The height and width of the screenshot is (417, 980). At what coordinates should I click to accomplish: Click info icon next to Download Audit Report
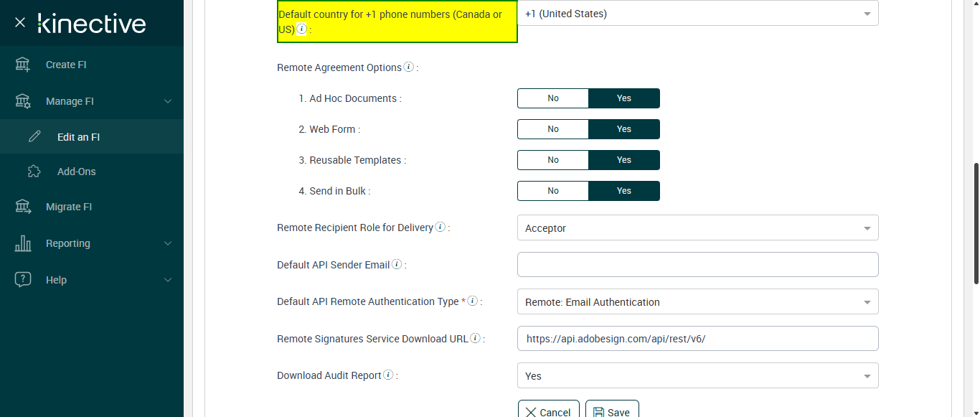(x=388, y=375)
